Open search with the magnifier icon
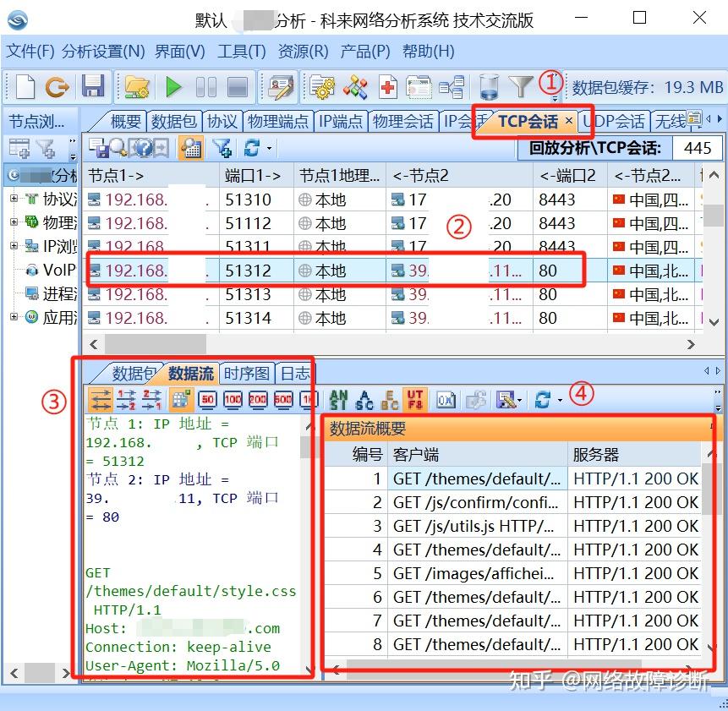This screenshot has height=711, width=728. [117, 147]
